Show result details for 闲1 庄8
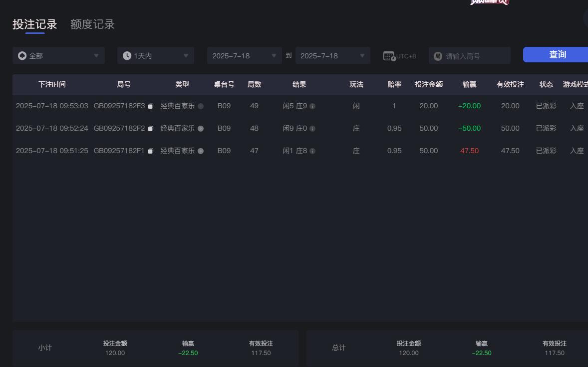Viewport: 588px width, 367px height. point(313,151)
